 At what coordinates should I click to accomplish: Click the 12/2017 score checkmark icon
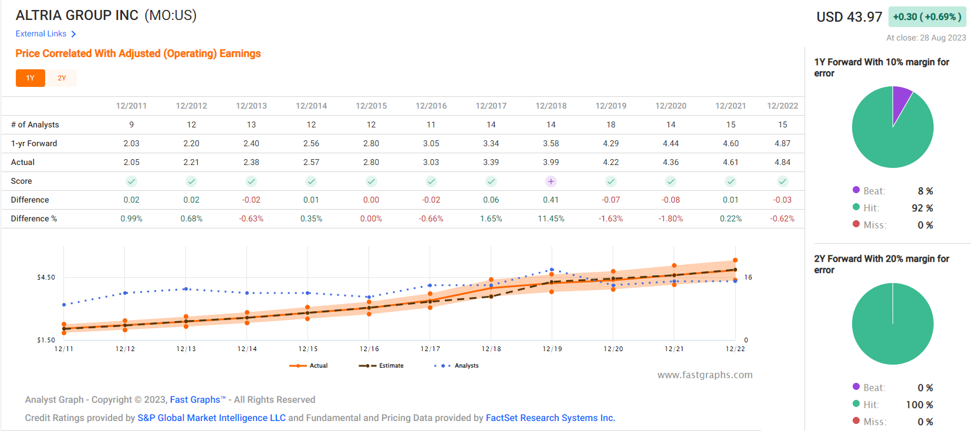click(x=491, y=181)
